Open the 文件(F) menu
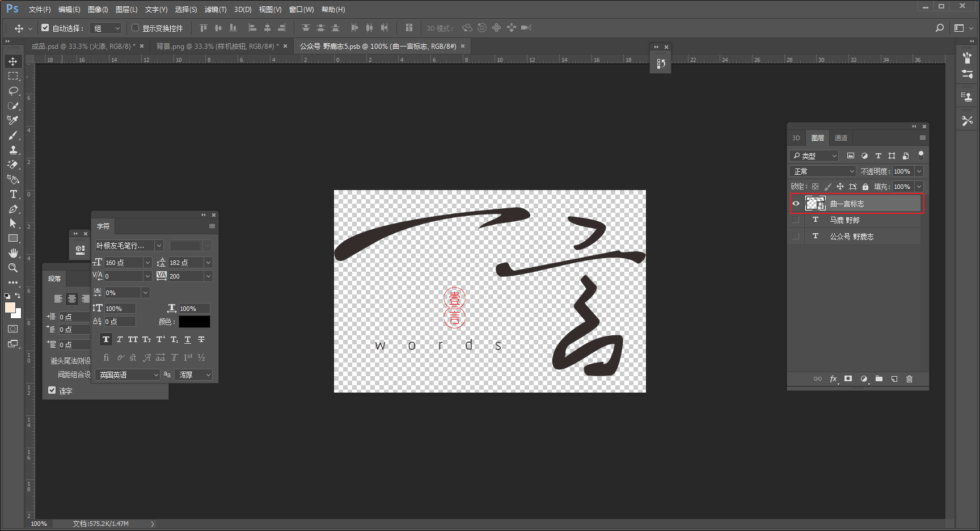The image size is (980, 531). coord(40,10)
